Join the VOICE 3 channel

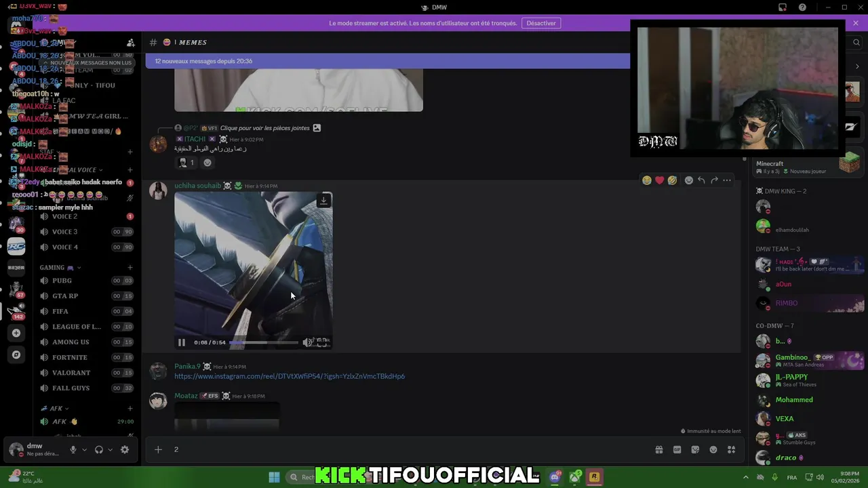pyautogui.click(x=86, y=232)
